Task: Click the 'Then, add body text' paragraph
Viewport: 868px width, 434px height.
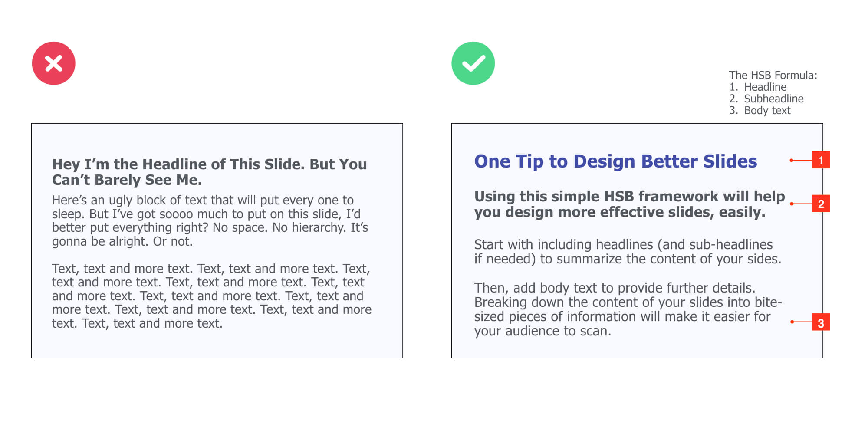Action: 628,309
